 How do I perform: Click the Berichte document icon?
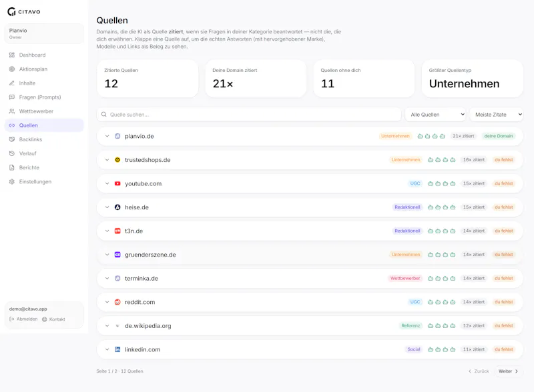(12, 167)
